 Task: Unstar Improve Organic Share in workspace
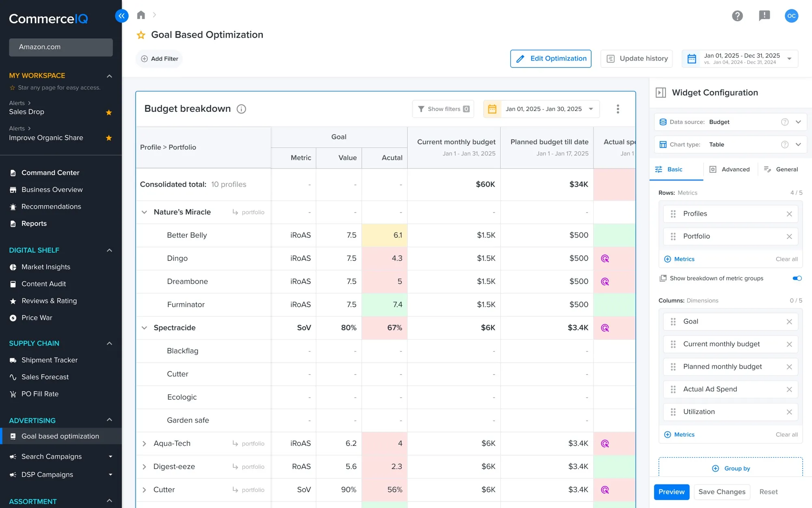pos(109,138)
